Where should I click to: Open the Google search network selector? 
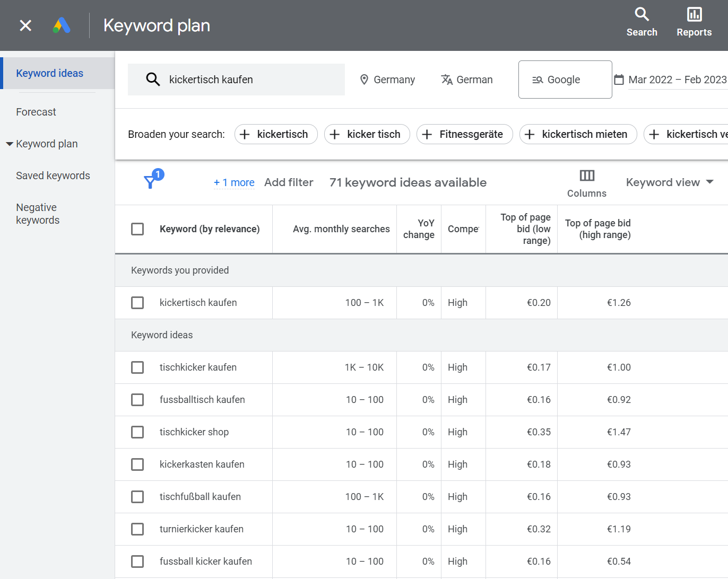pos(565,80)
